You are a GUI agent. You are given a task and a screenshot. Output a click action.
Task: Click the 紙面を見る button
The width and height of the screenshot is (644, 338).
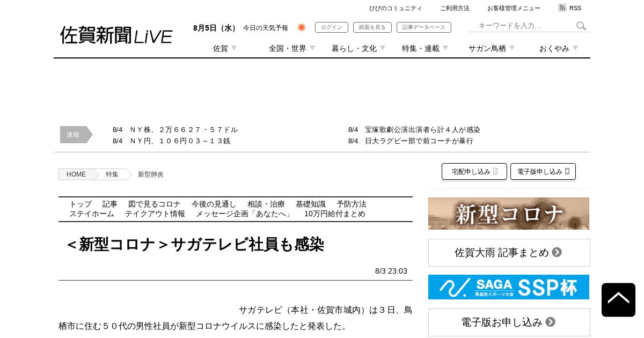372,27
